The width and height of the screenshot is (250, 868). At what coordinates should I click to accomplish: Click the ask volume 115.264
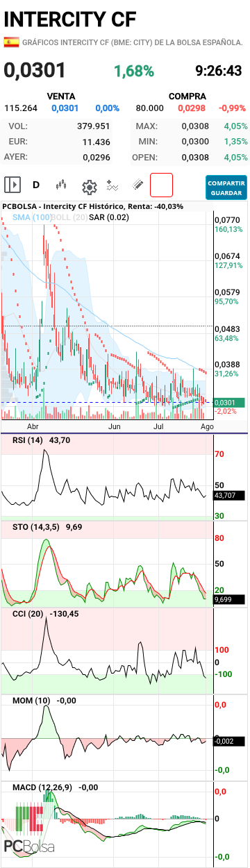point(21,108)
